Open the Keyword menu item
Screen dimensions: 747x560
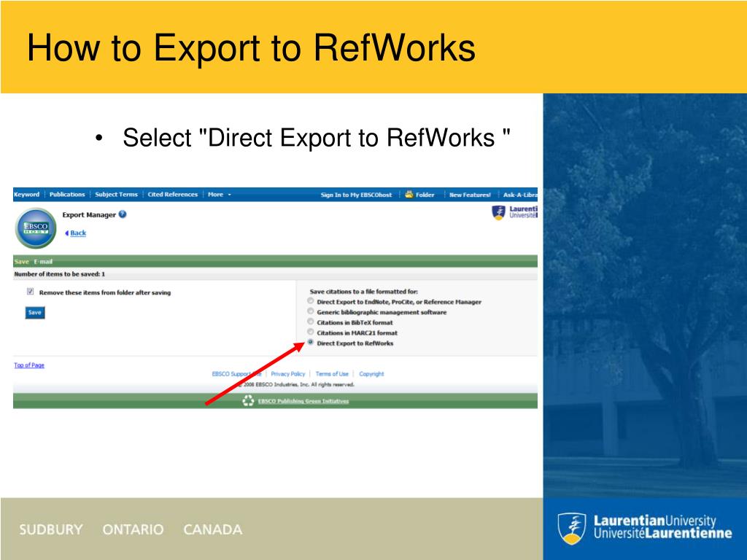(x=27, y=194)
